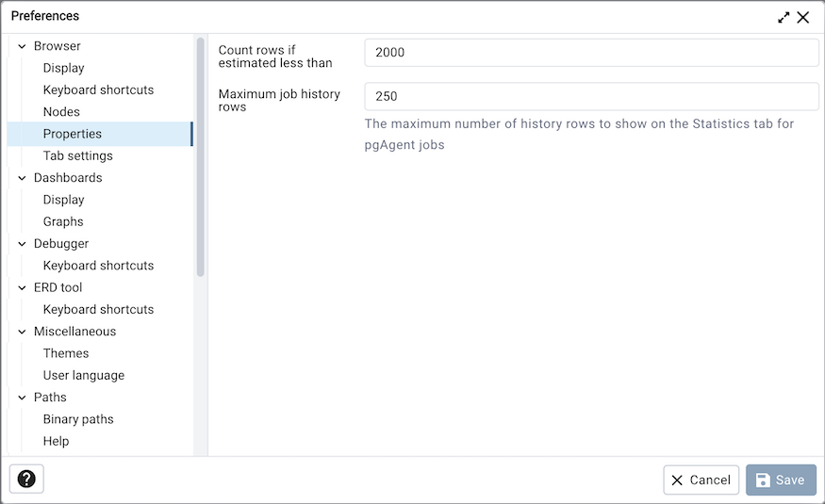Collapse the Paths tree node
Viewport: 825px width, 504px height.
(x=22, y=398)
